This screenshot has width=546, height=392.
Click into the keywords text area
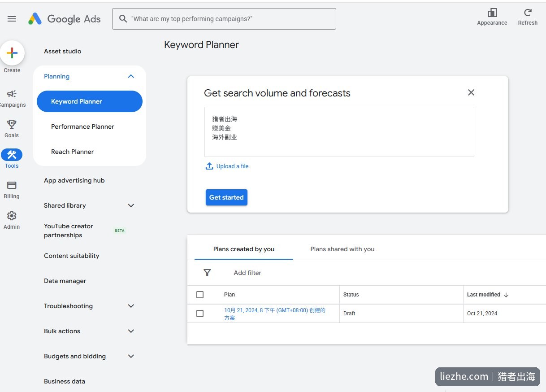339,132
